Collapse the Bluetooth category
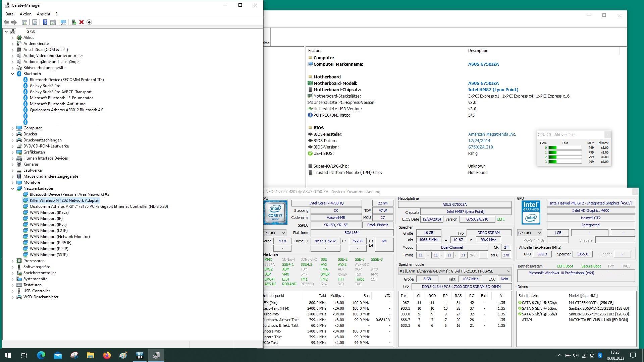Viewport: 644px width, 362px height. (x=13, y=74)
